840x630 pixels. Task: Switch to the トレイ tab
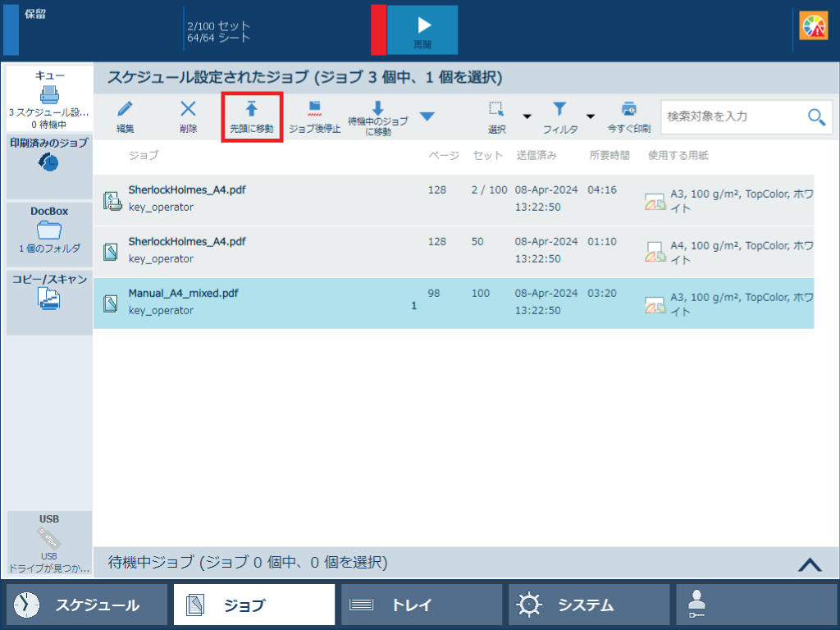tap(421, 605)
